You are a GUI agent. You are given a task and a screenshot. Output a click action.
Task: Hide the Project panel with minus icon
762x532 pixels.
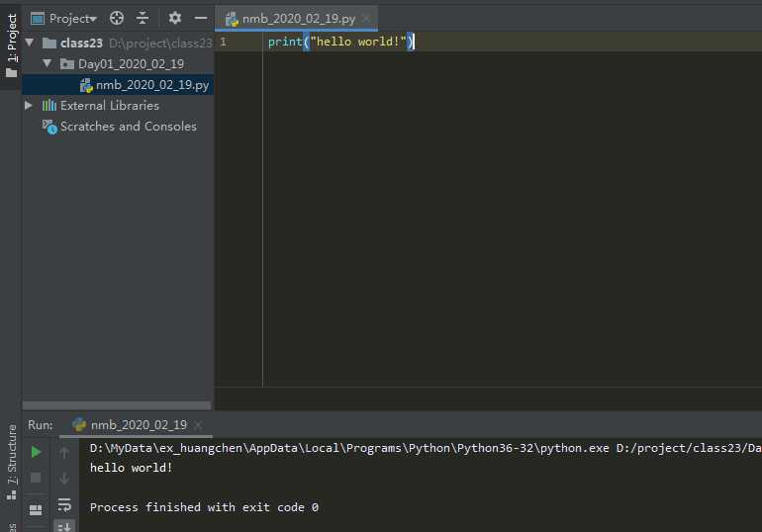201,18
